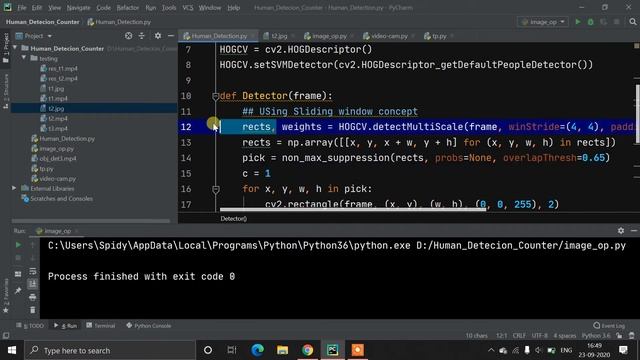Select Scratches and Consoles node

point(57,198)
